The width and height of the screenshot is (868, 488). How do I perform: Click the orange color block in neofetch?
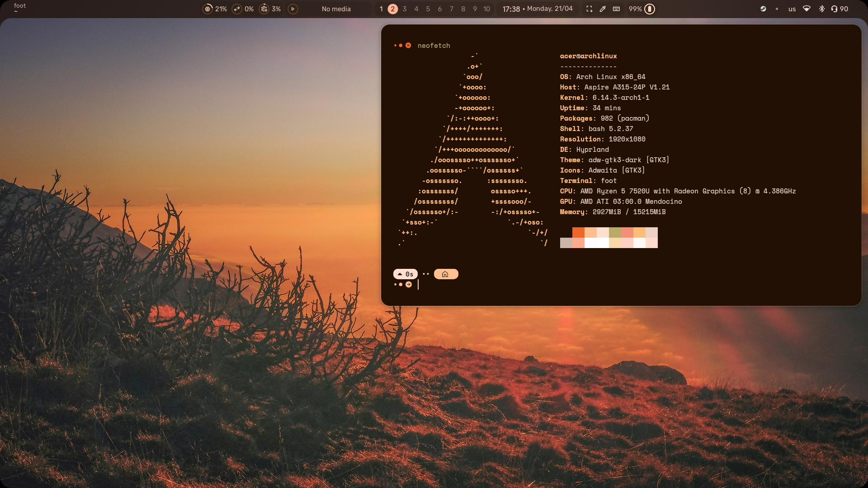tap(578, 232)
